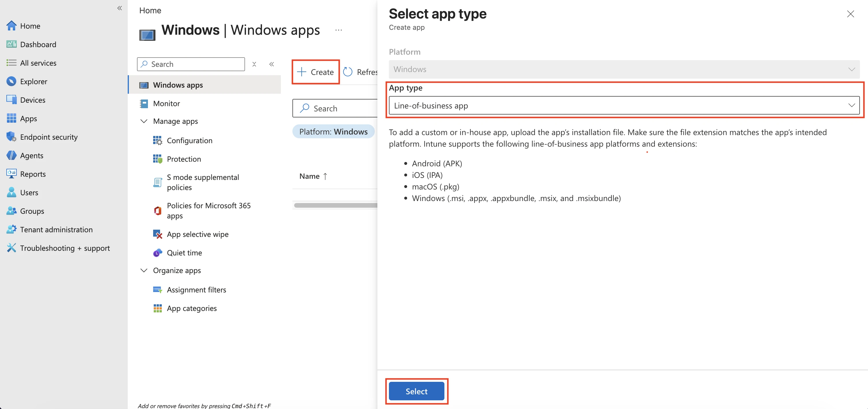
Task: Collapse the left portal navigation sidebar
Action: (x=119, y=8)
